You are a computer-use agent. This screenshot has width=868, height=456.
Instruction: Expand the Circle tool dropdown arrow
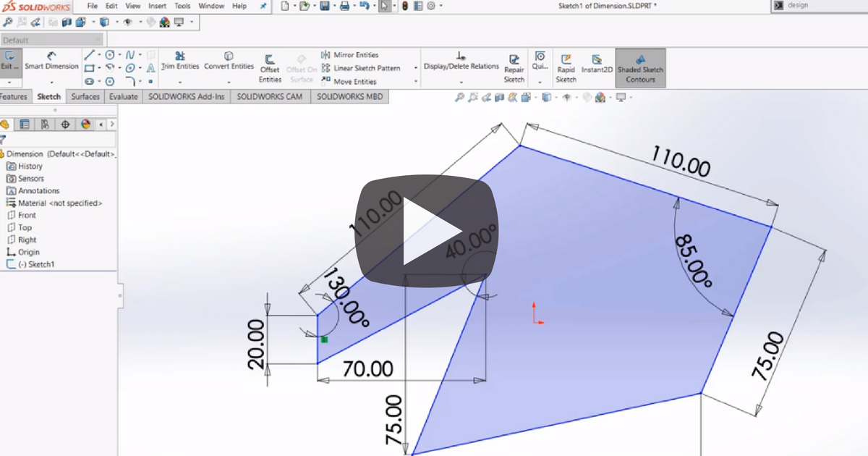click(x=119, y=54)
